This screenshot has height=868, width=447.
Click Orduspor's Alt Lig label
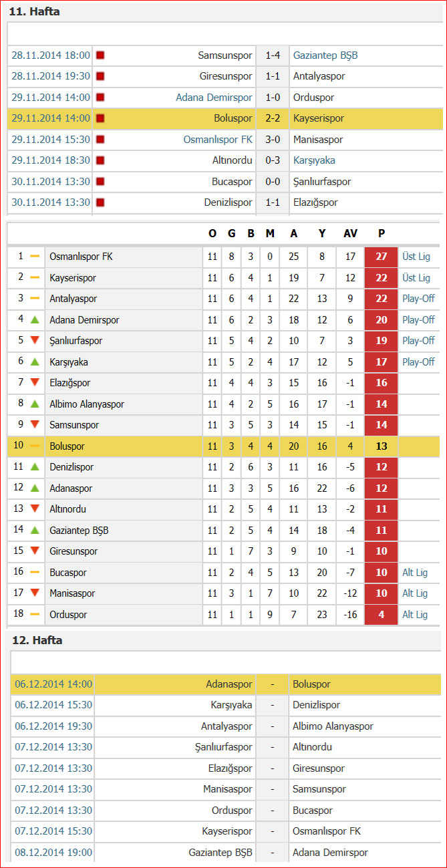click(x=415, y=615)
